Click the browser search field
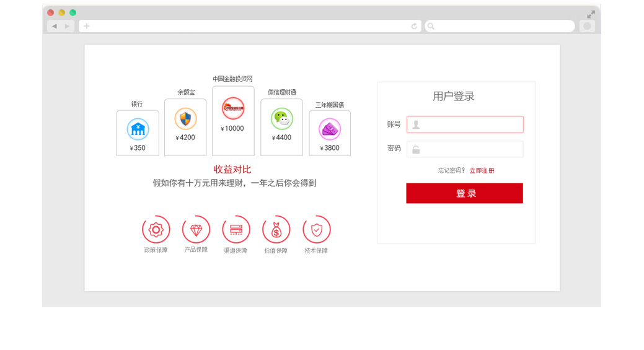Image resolution: width=644 pixels, height=350 pixels. (500, 26)
